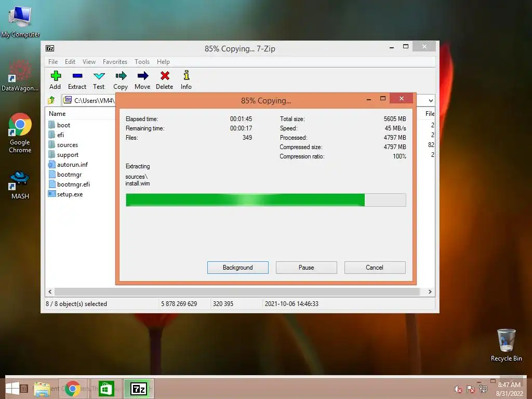Pause the copy operation

pos(307,268)
